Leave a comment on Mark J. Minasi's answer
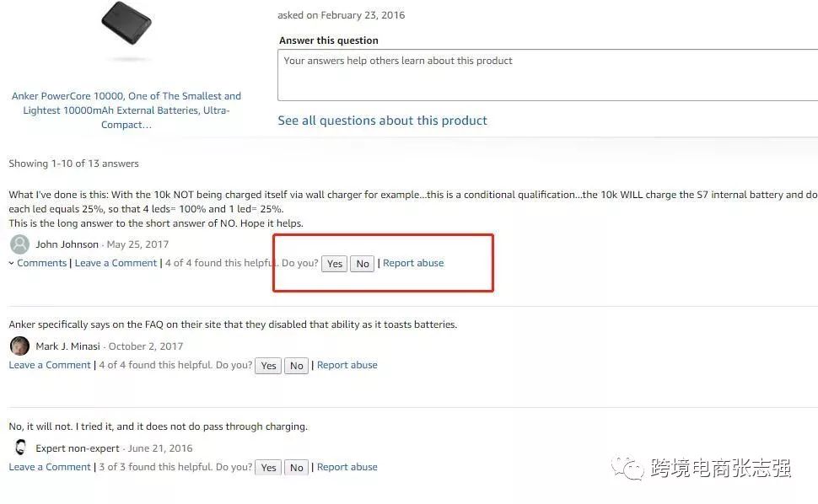Viewport: 818px width, 504px height. (50, 365)
